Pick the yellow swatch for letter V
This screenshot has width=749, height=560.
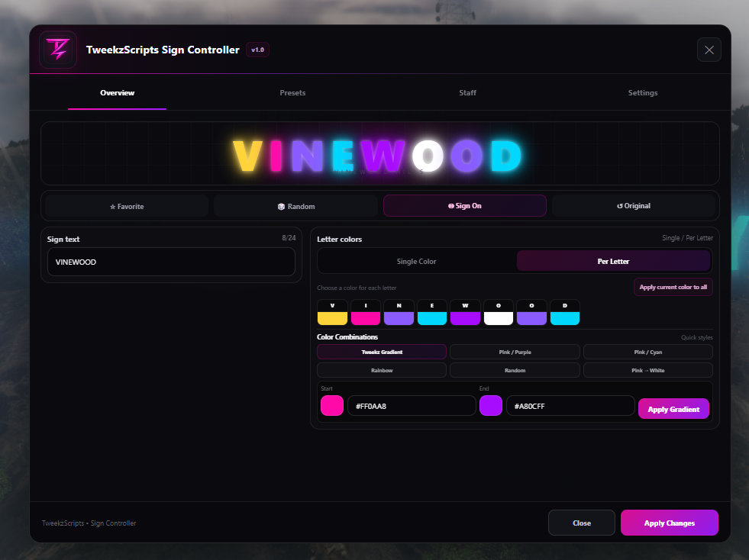[x=332, y=318]
